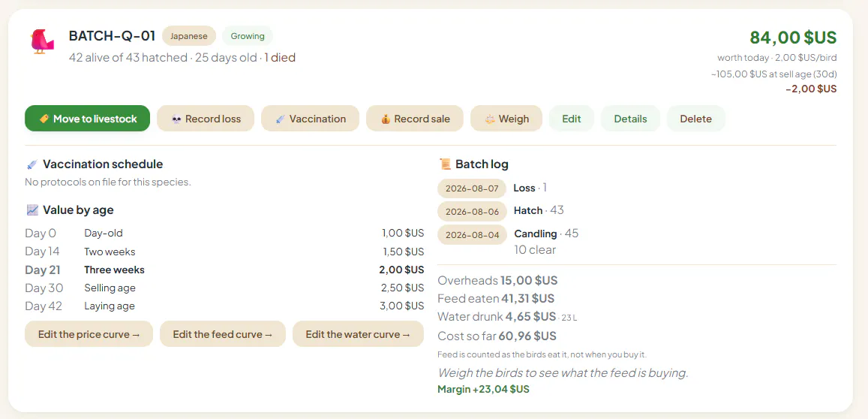
Task: Select the Day 30 Selling age row
Action: pyautogui.click(x=224, y=288)
